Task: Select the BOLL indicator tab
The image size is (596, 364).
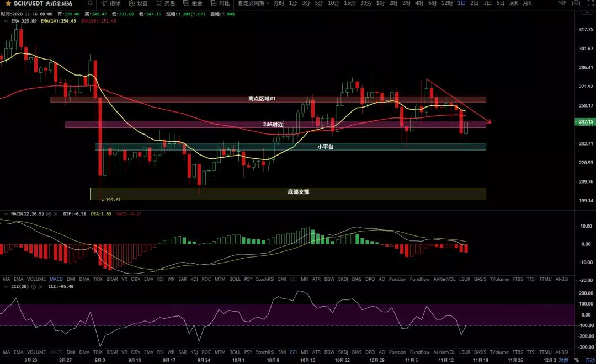Action: tap(235, 279)
